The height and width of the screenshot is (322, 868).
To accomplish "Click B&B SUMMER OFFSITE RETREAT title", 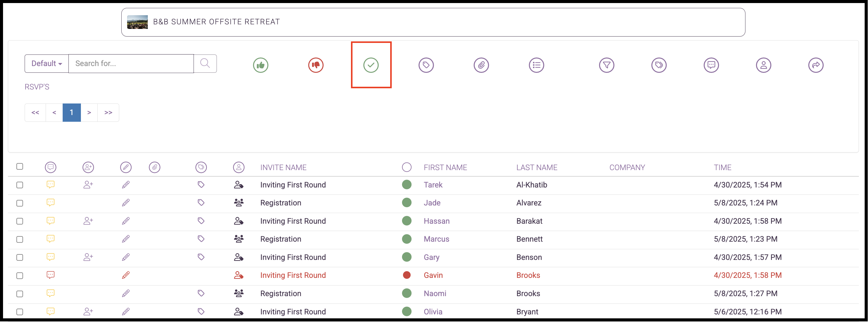I will [216, 22].
